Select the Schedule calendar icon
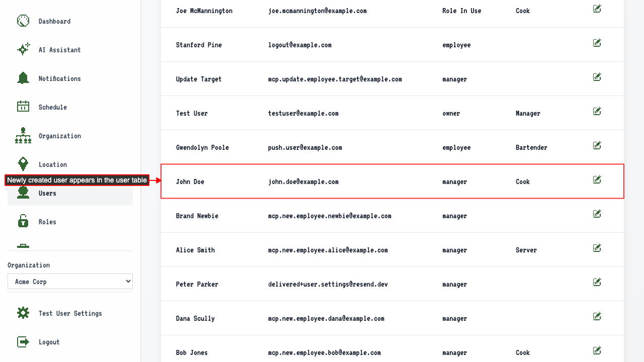 click(x=23, y=107)
